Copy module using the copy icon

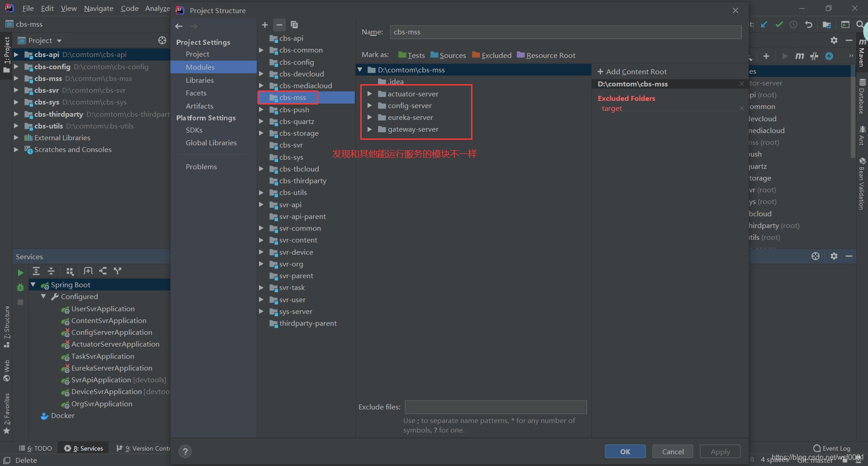(x=294, y=25)
